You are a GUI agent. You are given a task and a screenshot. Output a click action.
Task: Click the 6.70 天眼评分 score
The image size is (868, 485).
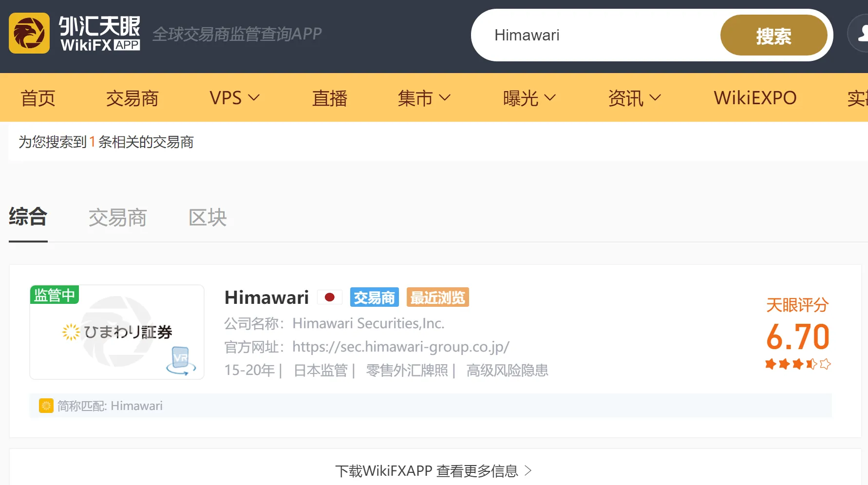(x=798, y=337)
